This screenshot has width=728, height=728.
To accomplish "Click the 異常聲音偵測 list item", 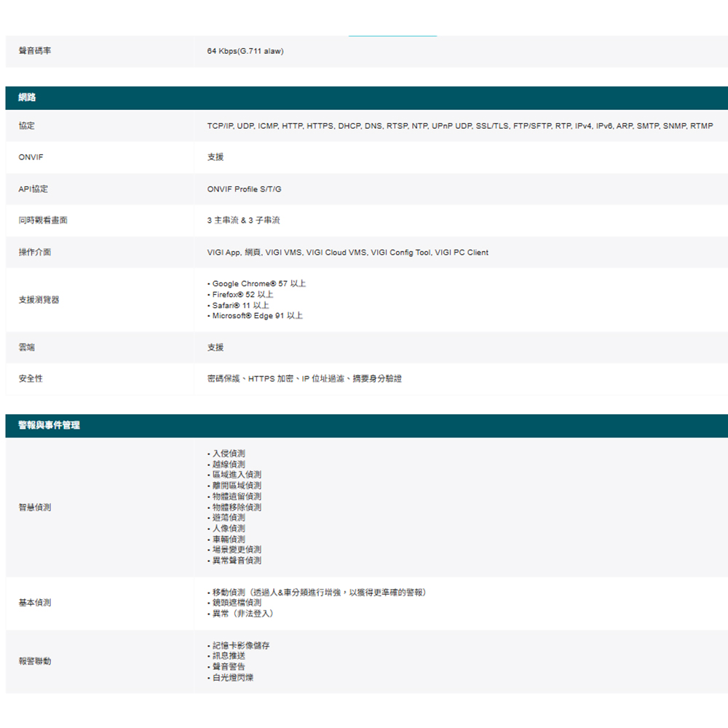I will 236,561.
